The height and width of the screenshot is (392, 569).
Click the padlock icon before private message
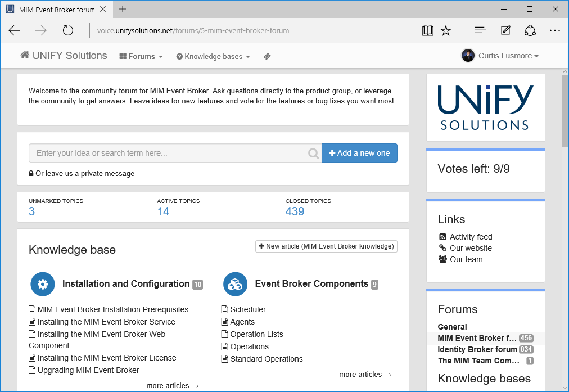tap(31, 173)
